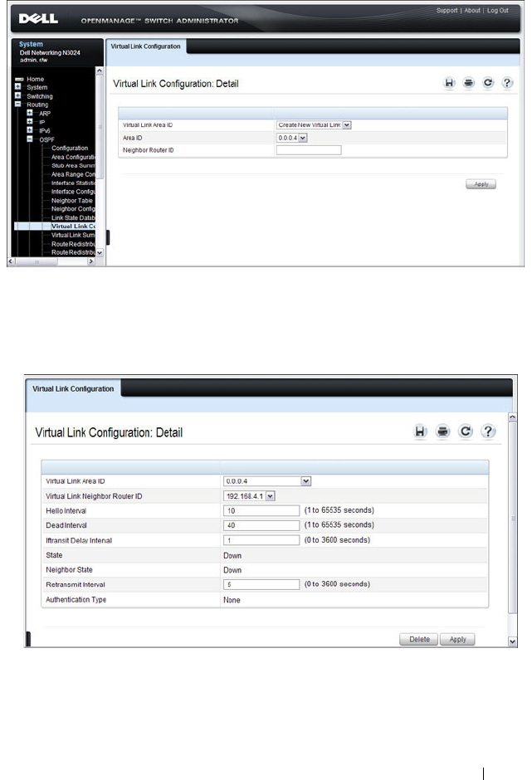The height and width of the screenshot is (780, 532).
Task: Click the Refresh icon in upper Detail page
Action: click(x=488, y=83)
